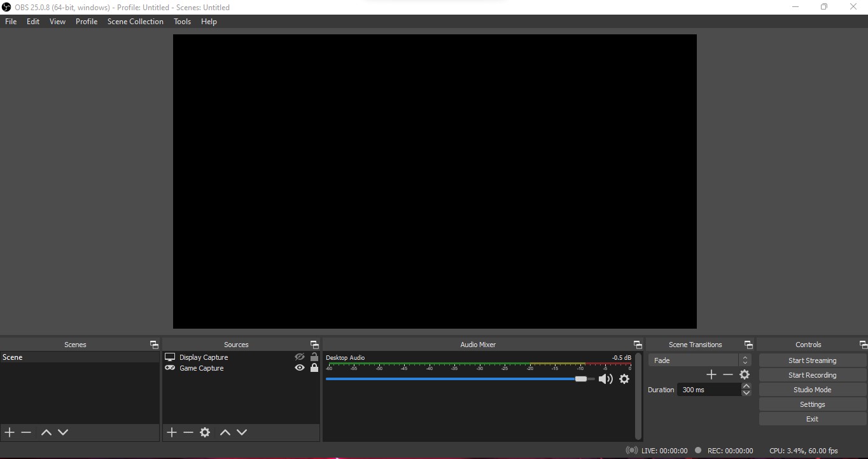The image size is (868, 459).
Task: Click the -0.5 dB audio level value
Action: pos(621,358)
